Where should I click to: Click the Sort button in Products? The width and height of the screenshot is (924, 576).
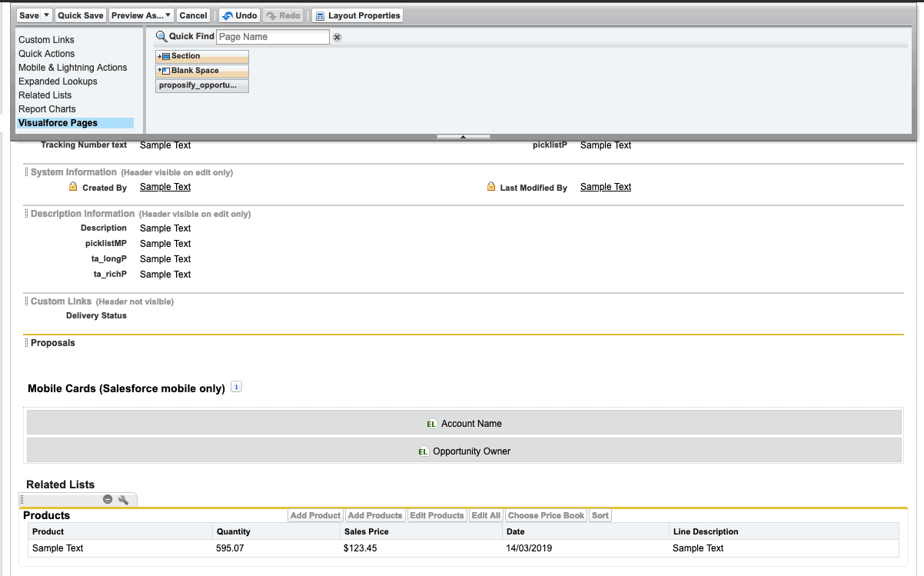pos(600,515)
